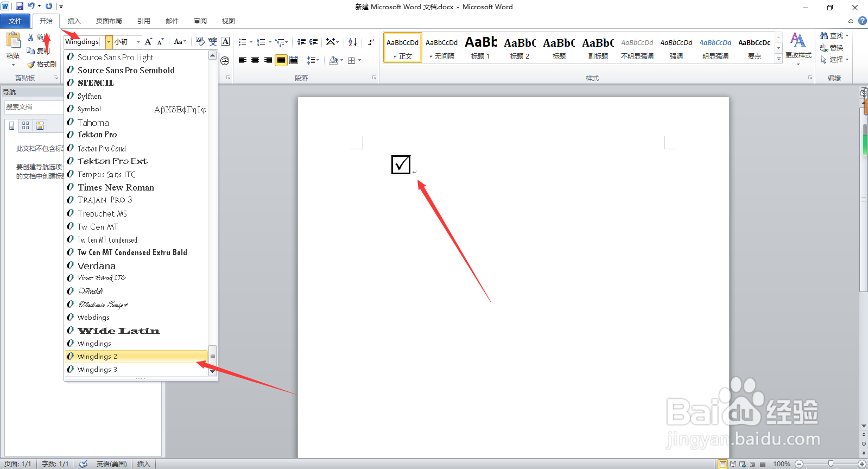
Task: Open the Change Case (Aa) dropdown
Action: coord(180,42)
